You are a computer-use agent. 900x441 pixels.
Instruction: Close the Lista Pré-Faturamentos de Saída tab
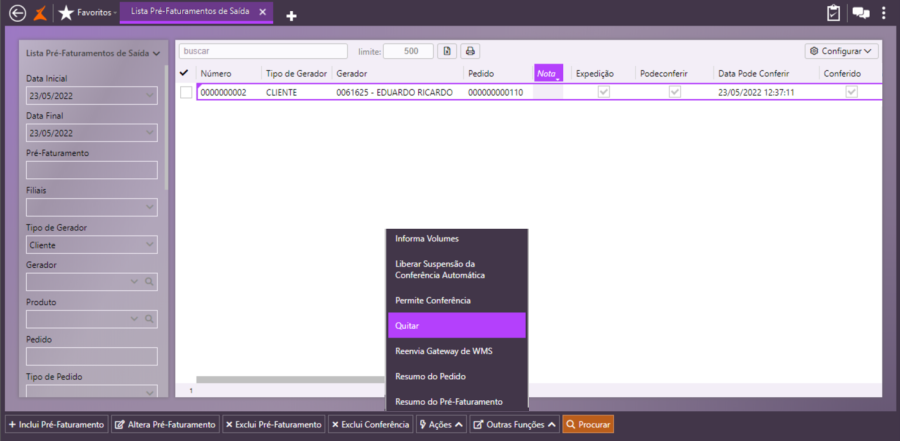pyautogui.click(x=262, y=11)
